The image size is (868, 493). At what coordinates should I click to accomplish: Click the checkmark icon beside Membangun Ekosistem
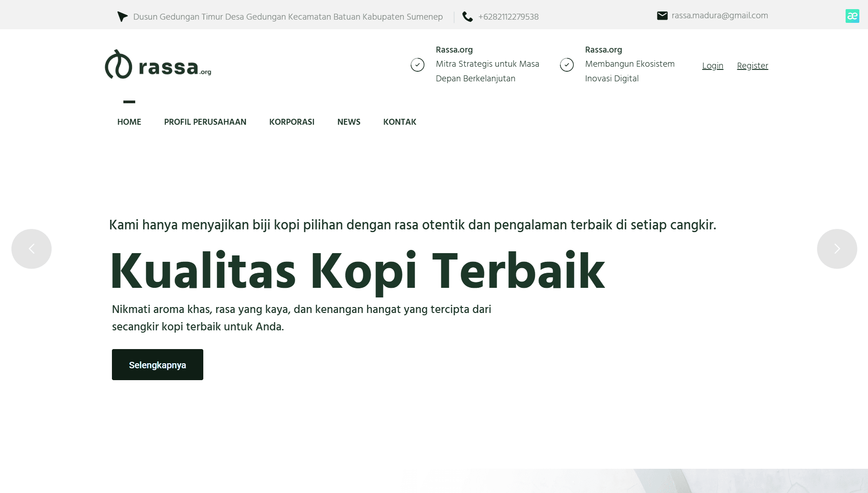click(566, 64)
